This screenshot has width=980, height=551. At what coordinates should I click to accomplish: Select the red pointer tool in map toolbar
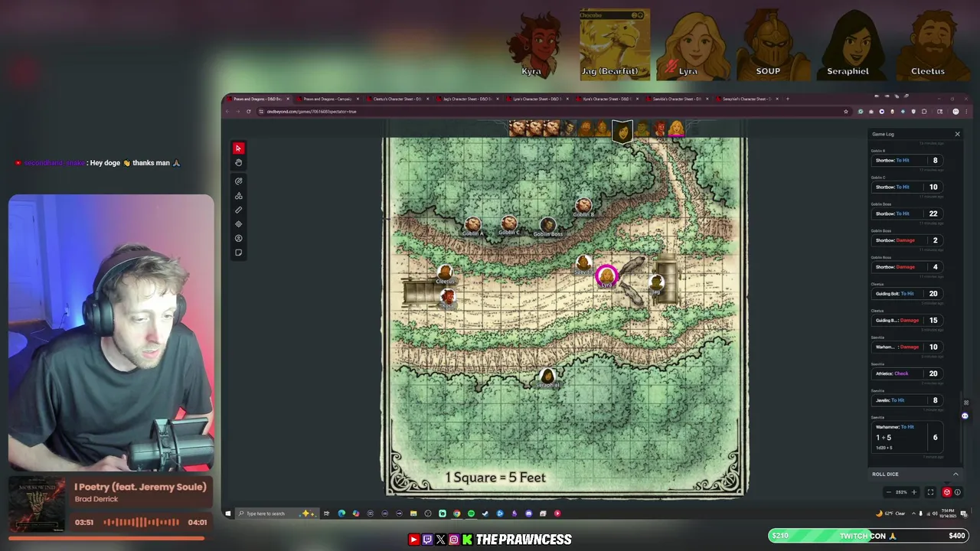(x=238, y=148)
